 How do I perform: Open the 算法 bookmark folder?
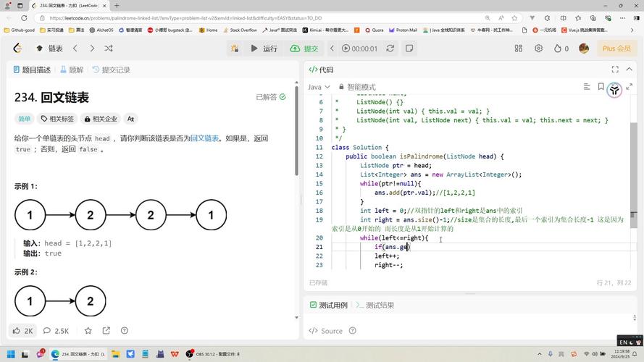point(76,30)
